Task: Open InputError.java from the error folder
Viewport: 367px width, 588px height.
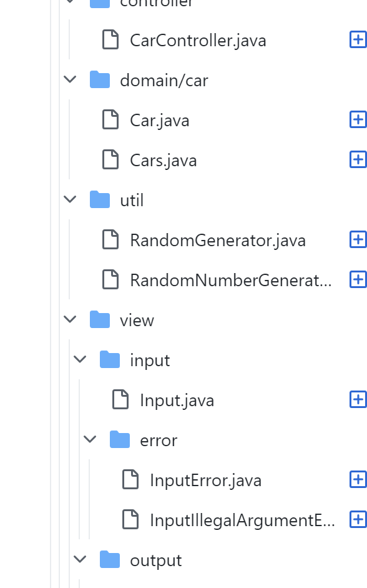Action: pos(205,481)
